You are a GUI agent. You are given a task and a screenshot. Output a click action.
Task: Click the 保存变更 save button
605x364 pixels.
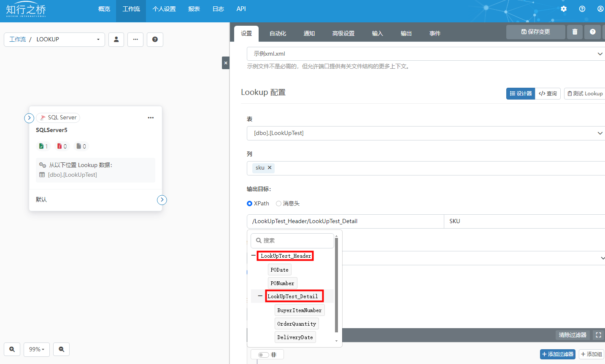pyautogui.click(x=535, y=32)
